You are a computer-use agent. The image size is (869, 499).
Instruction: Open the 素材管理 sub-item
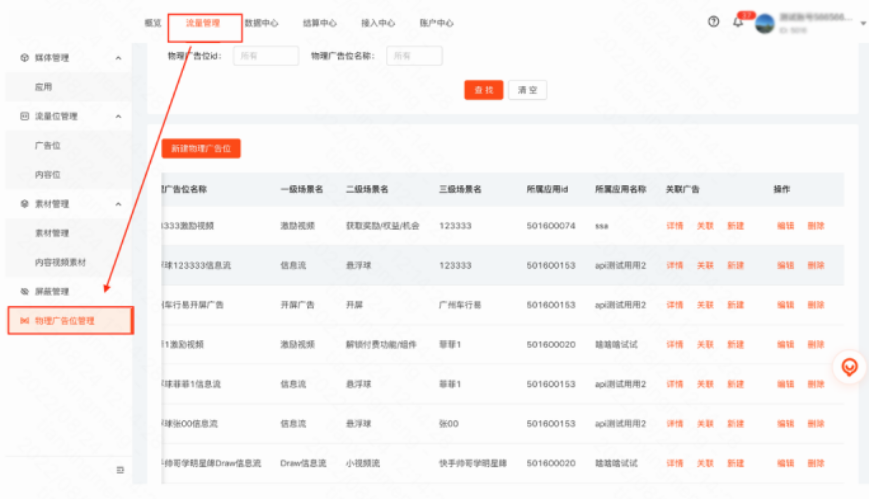[52, 233]
